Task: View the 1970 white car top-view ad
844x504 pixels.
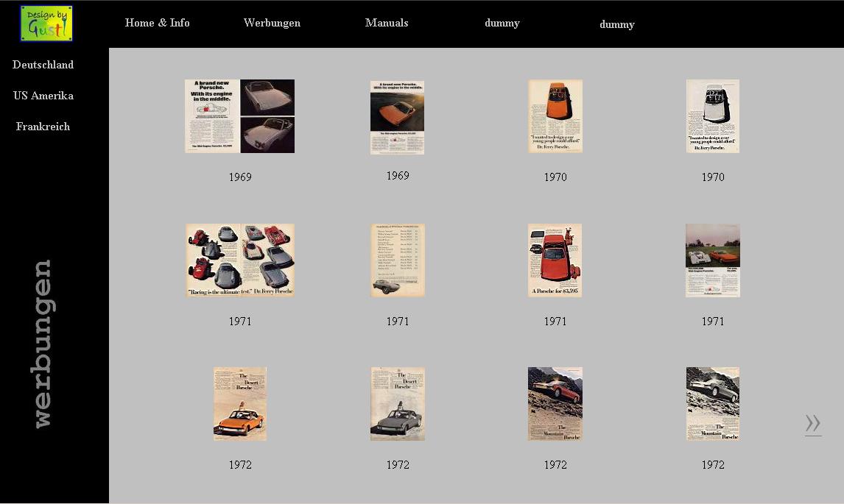Action: coord(712,116)
